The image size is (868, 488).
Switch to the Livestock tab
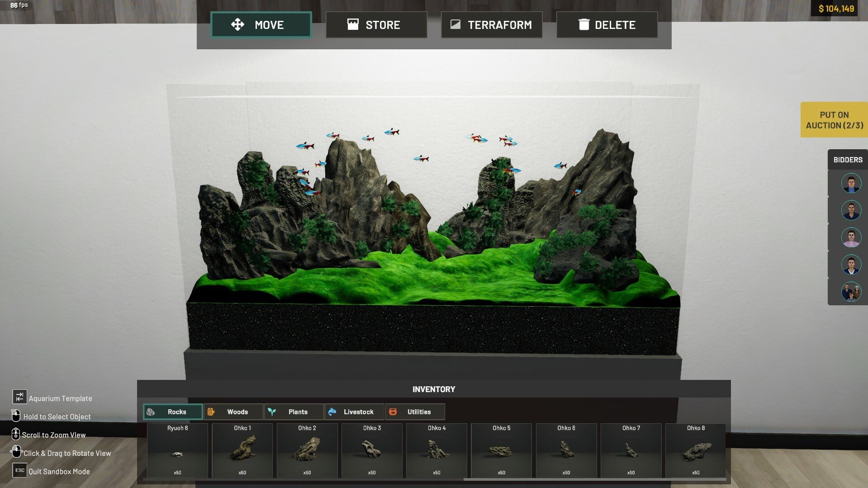coord(355,412)
